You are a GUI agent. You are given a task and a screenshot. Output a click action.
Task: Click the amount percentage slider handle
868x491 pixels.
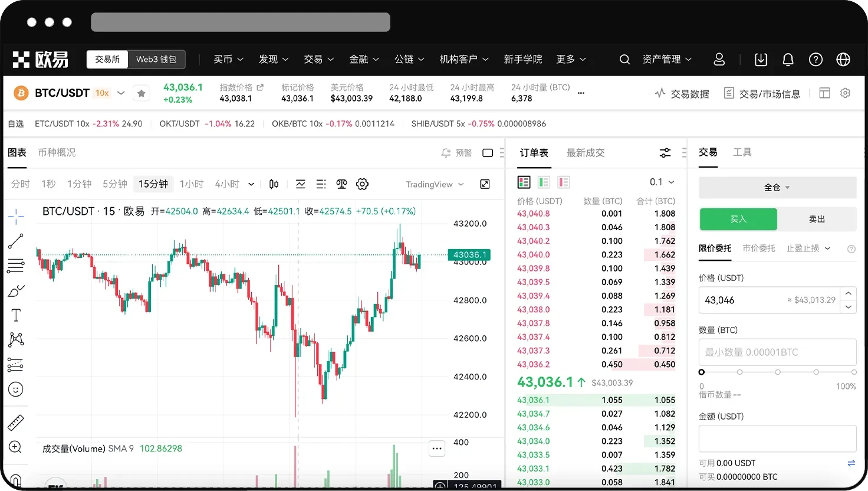tap(702, 372)
